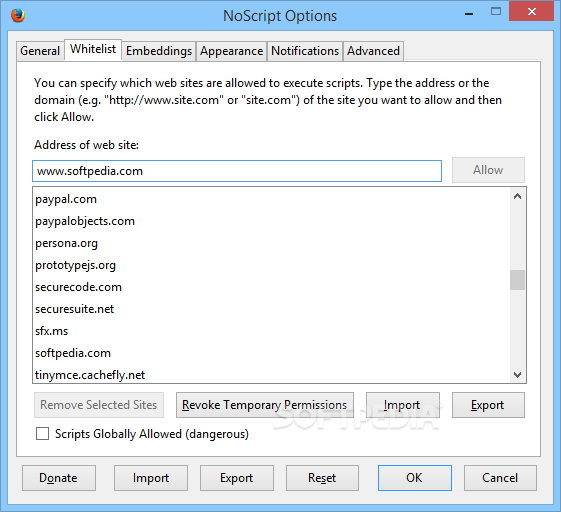Click the Donate button
The width and height of the screenshot is (561, 512).
[59, 478]
